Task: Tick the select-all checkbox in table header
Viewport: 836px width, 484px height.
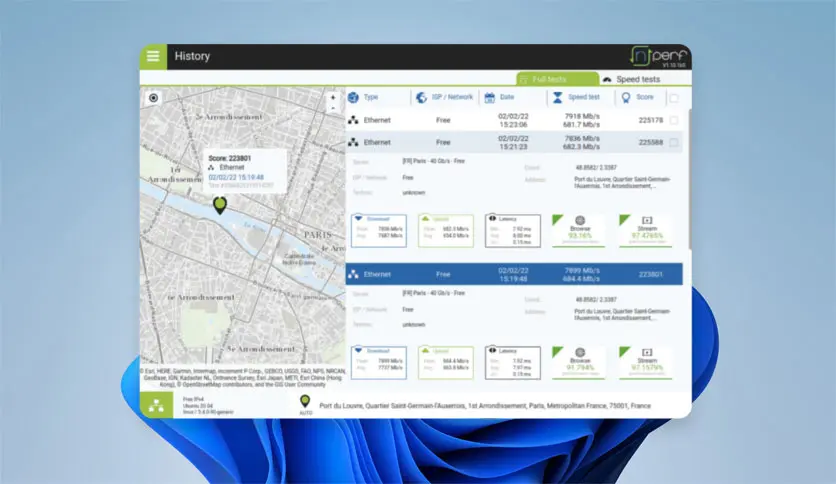Action: coord(674,98)
